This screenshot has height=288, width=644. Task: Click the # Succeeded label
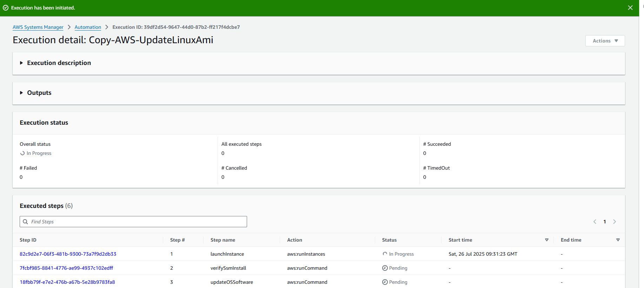(x=437, y=144)
